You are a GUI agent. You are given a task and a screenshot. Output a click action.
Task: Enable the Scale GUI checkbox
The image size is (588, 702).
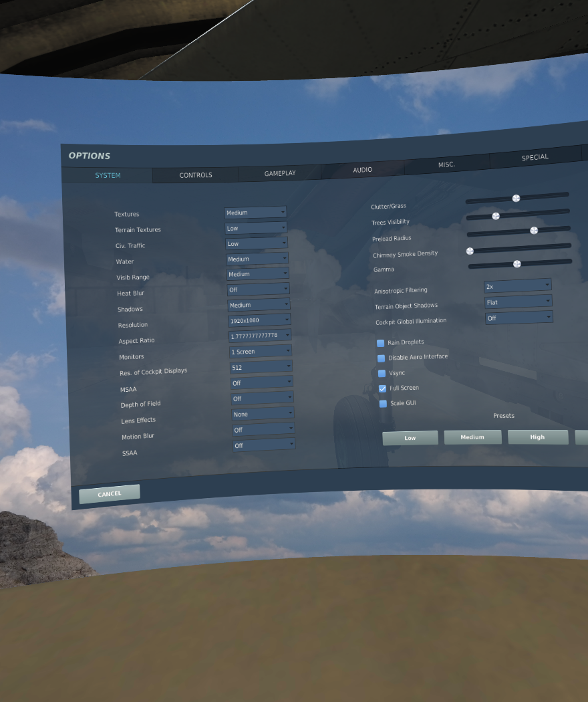tap(383, 404)
